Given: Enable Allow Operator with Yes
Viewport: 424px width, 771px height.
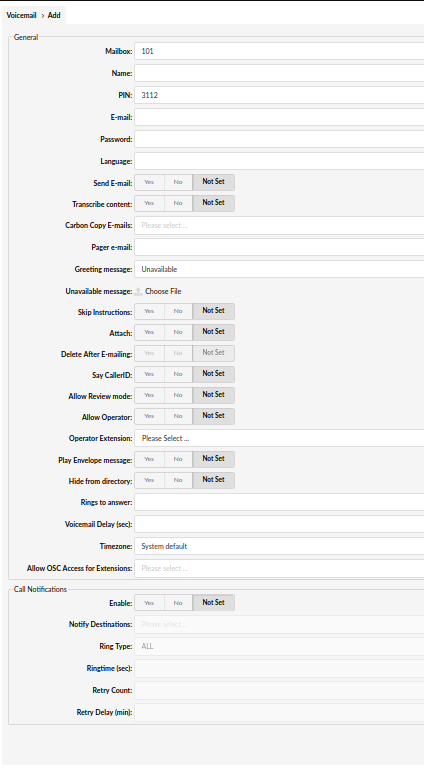Looking at the screenshot, I should (149, 416).
